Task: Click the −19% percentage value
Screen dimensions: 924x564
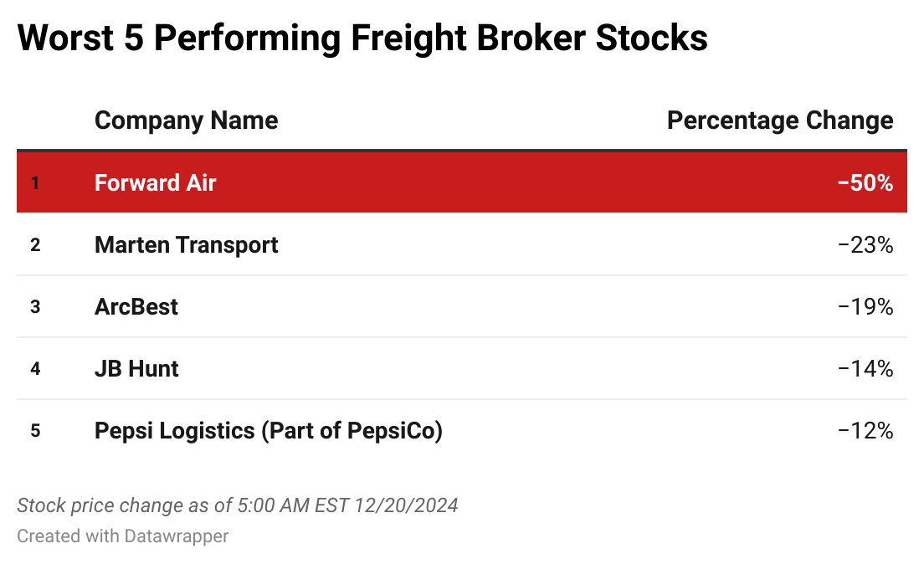Action: (x=865, y=306)
